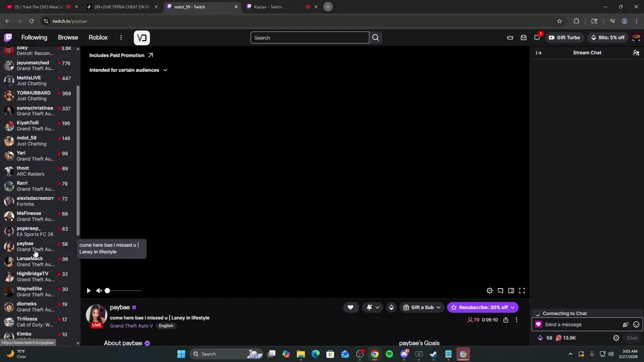Click the paybae channel name heading

coord(120,307)
